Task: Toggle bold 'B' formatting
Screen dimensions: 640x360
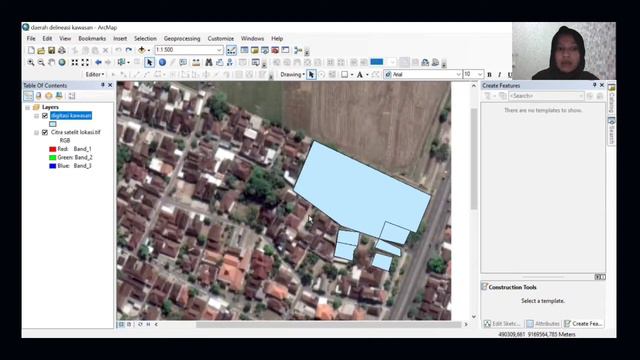Action: point(489,75)
